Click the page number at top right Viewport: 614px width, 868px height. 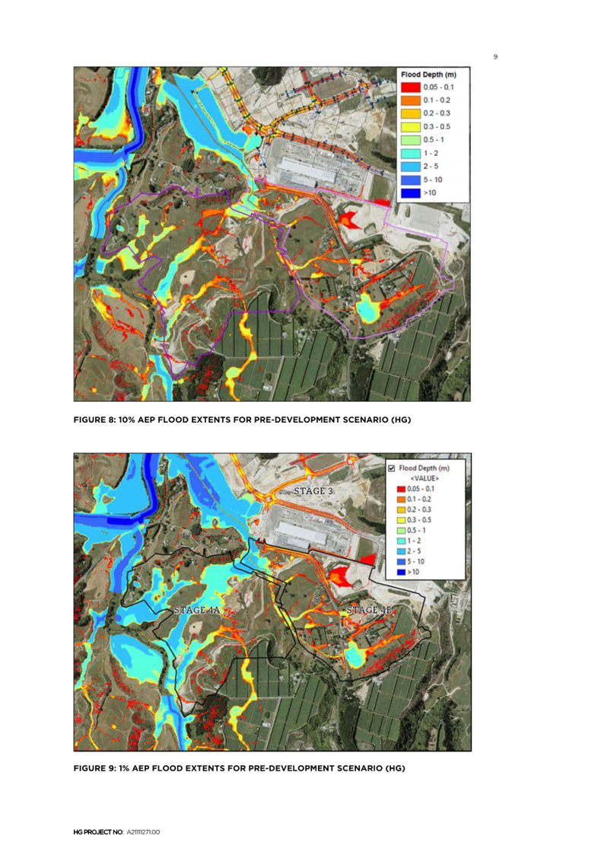[495, 56]
